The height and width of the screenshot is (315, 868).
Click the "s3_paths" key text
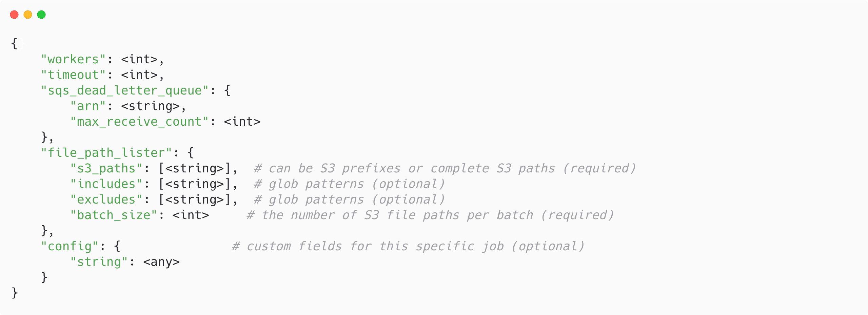[x=106, y=168]
